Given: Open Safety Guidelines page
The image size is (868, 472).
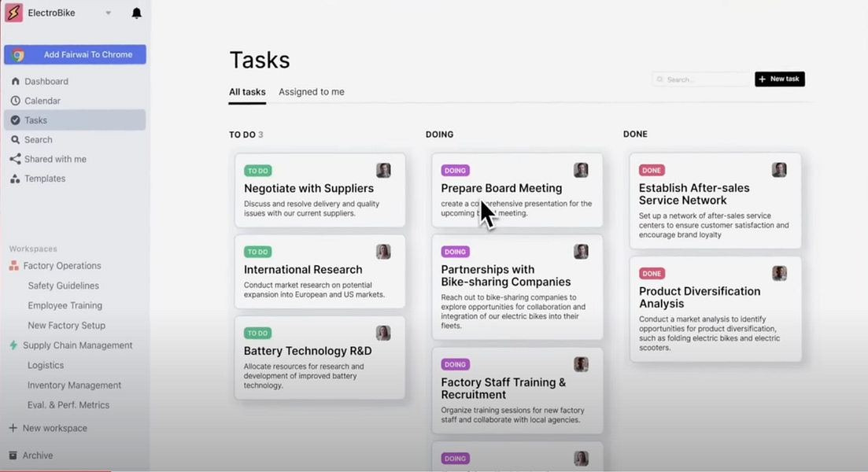Looking at the screenshot, I should click(64, 286).
